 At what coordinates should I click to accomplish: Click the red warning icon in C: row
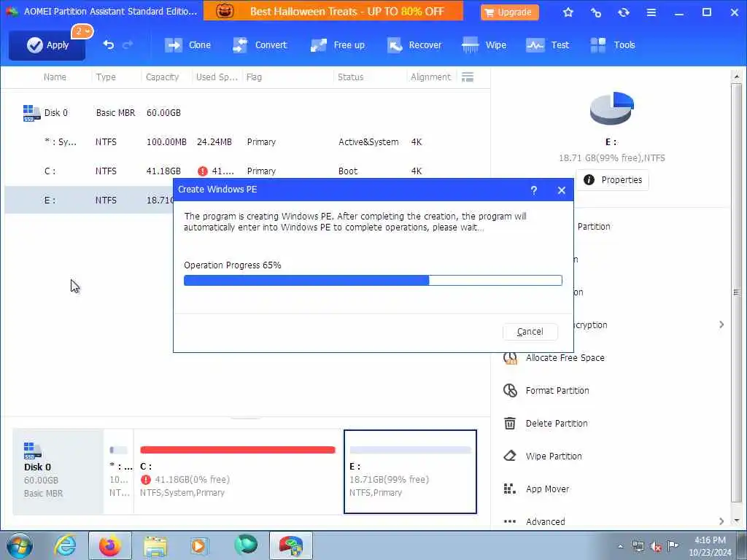pyautogui.click(x=203, y=171)
